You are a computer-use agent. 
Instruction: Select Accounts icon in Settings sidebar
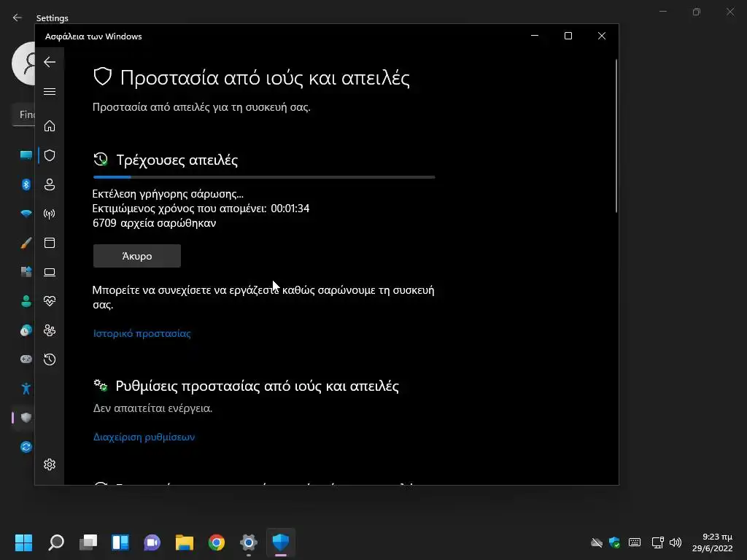[x=26, y=301]
